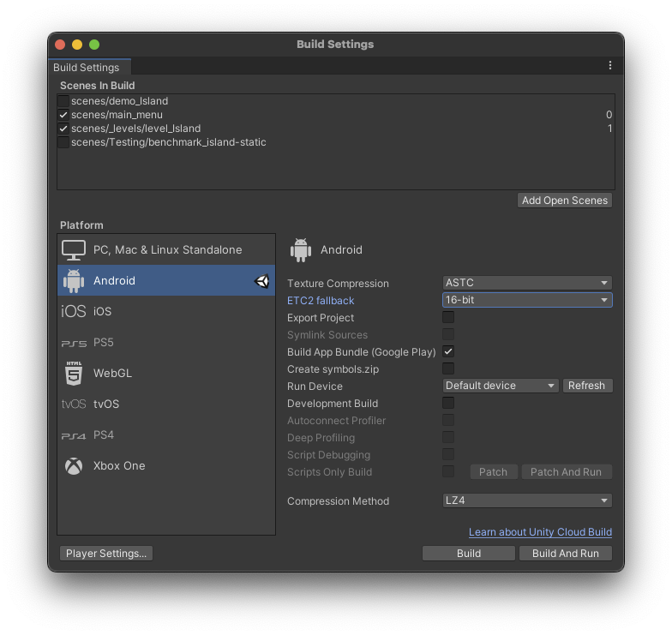Switch to the Build Settings tab
The width and height of the screenshot is (672, 635).
87,68
